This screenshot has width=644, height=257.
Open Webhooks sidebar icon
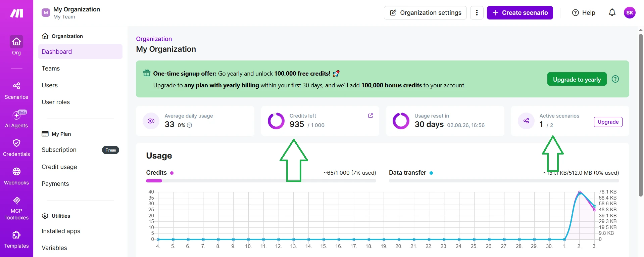pyautogui.click(x=16, y=176)
